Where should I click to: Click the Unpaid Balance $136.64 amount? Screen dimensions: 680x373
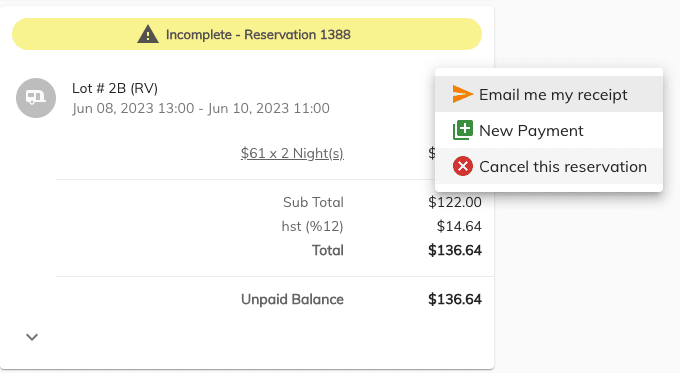point(454,299)
